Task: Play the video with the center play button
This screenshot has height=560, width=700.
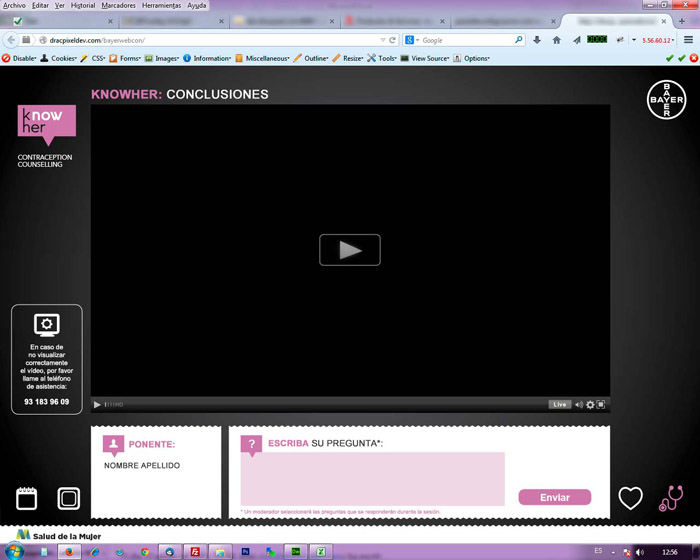Action: click(350, 250)
